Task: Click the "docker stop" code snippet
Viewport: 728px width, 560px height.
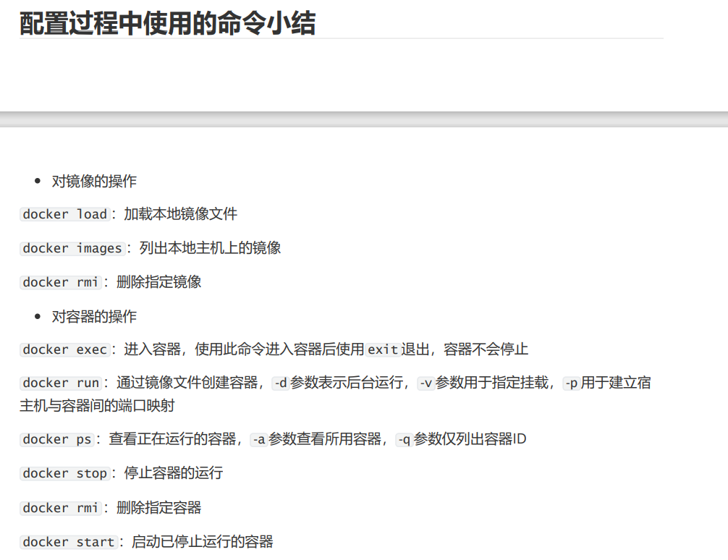Action: tap(65, 473)
